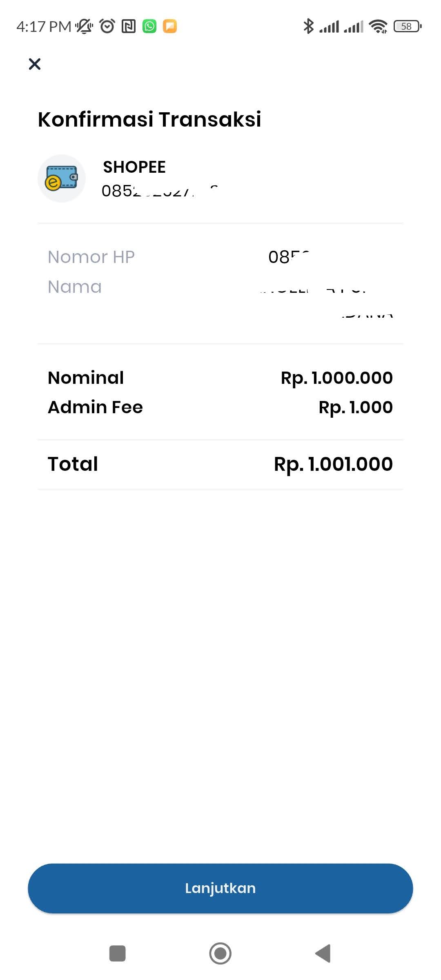The image size is (441, 980).
Task: Go back with the triangle button
Action: pos(323,953)
